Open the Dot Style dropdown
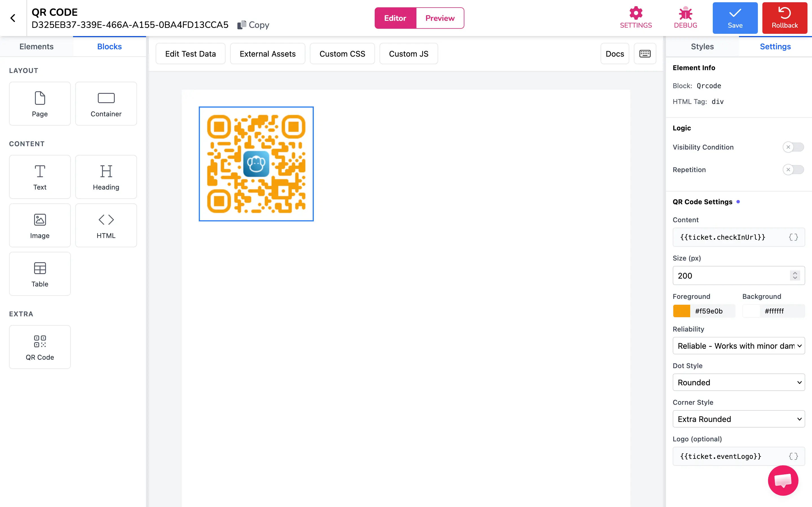812x507 pixels. 738,382
